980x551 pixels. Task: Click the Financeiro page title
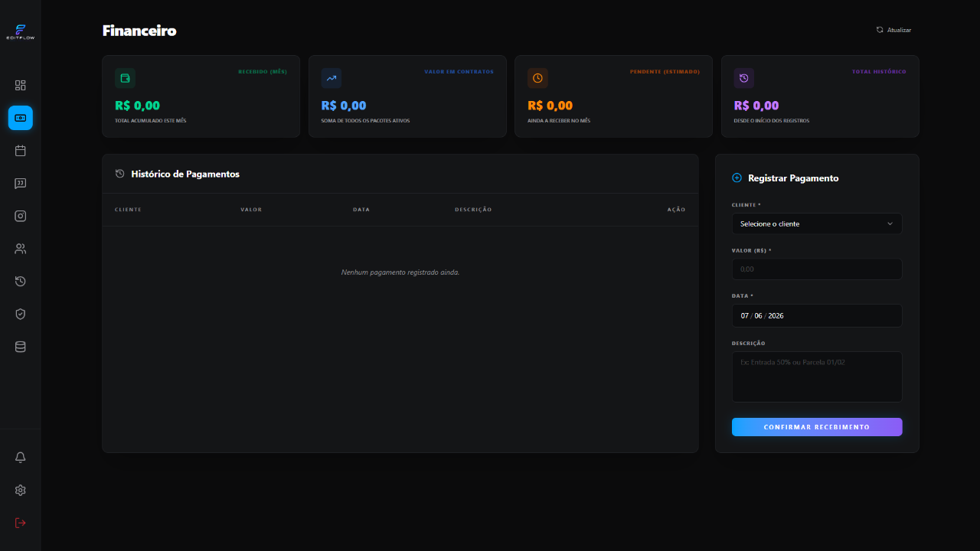[x=139, y=31]
